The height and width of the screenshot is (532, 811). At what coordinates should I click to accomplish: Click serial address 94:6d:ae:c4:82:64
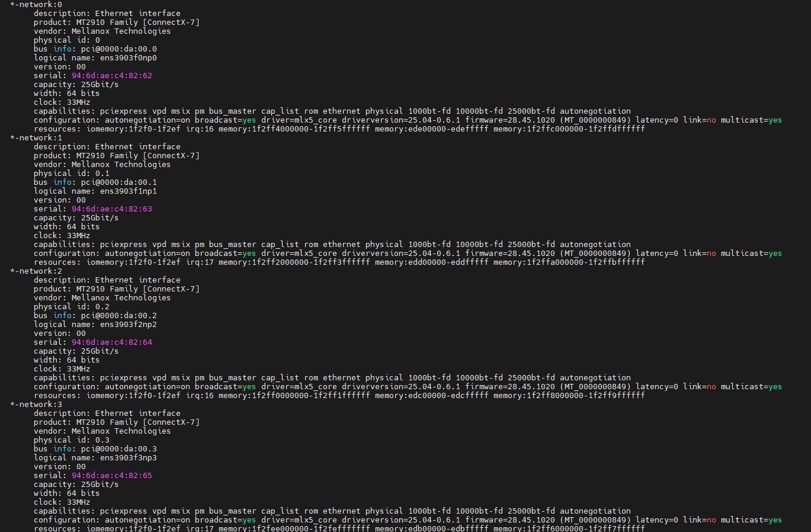click(111, 342)
